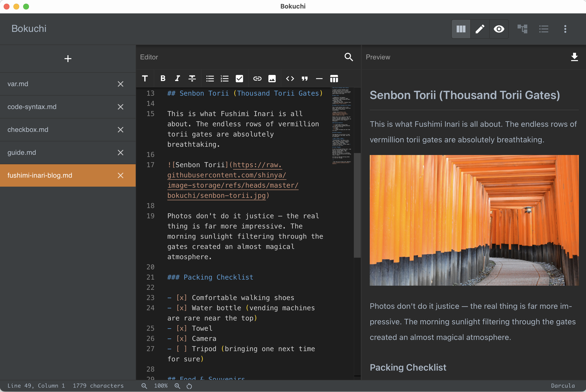The image size is (586, 392).
Task: Create a new file with the plus button
Action: (68, 58)
